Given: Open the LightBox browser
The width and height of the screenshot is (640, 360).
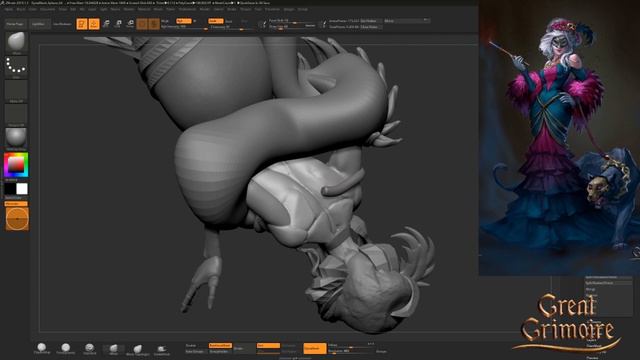Looking at the screenshot, I should [39, 24].
